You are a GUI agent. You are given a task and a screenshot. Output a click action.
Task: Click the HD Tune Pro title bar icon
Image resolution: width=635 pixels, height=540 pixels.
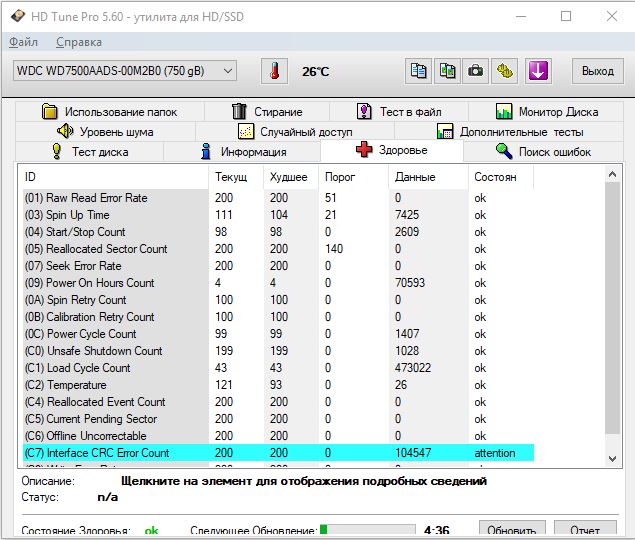(x=18, y=17)
